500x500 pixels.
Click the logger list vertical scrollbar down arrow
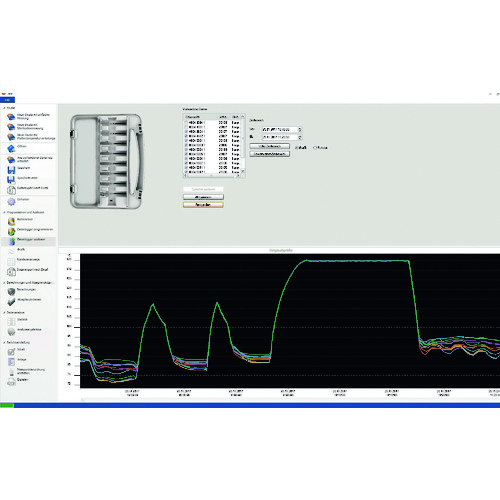pyautogui.click(x=243, y=171)
